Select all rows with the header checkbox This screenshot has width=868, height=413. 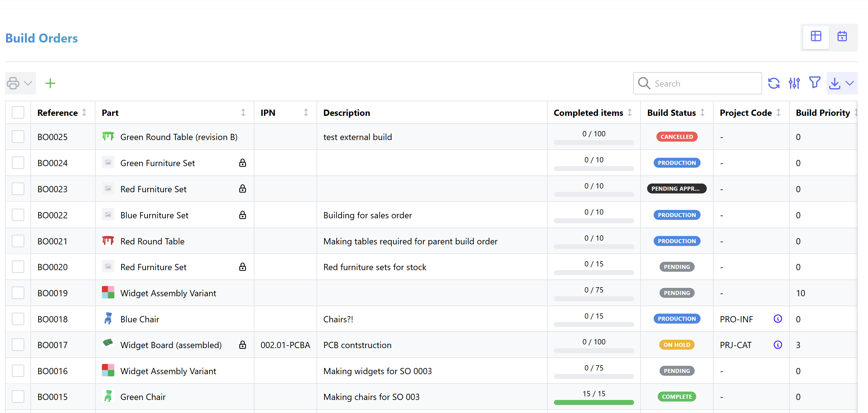pos(18,112)
